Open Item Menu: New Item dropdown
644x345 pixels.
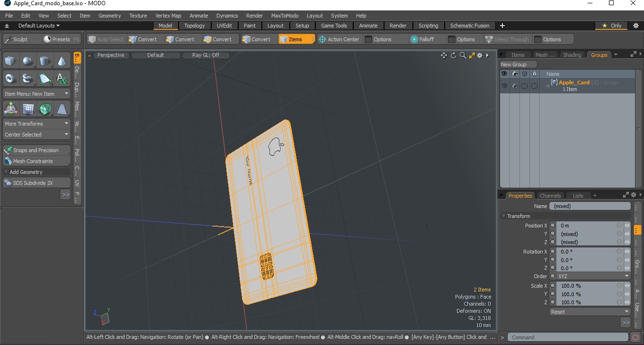[x=36, y=94]
